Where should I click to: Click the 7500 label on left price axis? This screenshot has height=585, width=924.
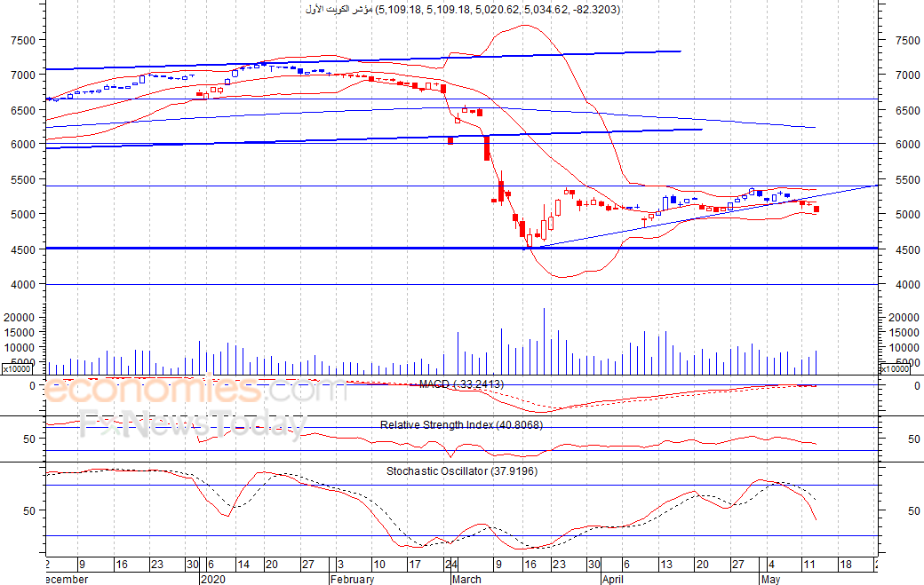click(x=23, y=41)
